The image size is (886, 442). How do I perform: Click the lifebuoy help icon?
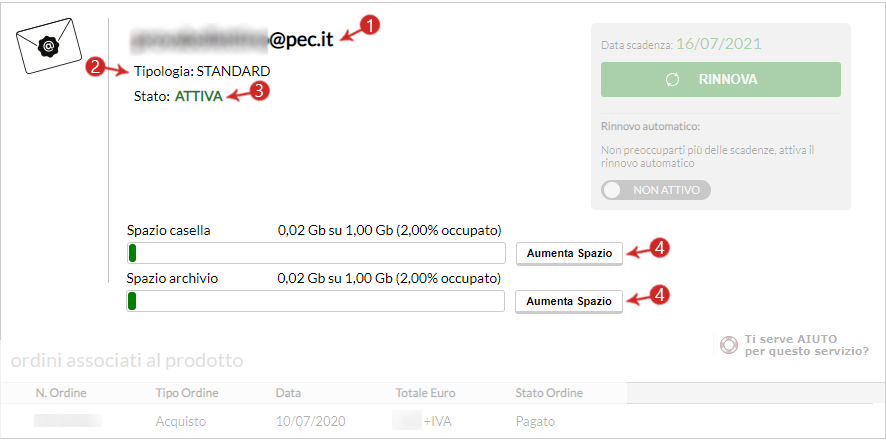click(728, 344)
